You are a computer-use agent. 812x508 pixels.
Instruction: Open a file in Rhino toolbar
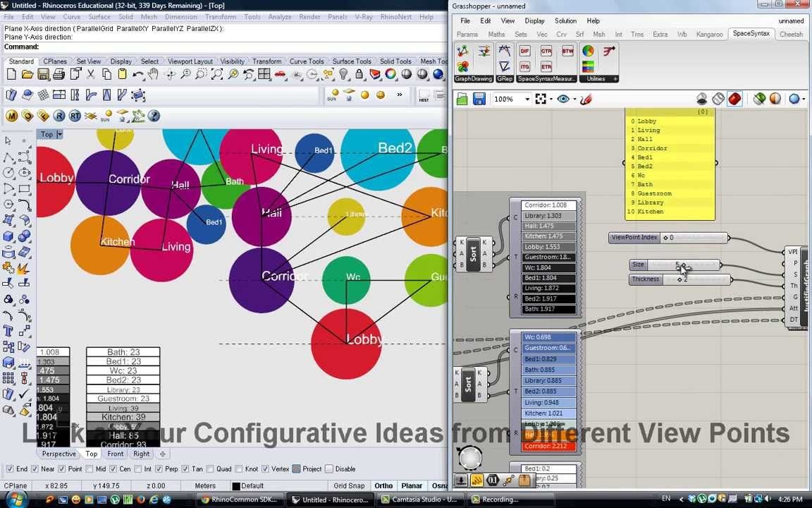click(x=27, y=74)
